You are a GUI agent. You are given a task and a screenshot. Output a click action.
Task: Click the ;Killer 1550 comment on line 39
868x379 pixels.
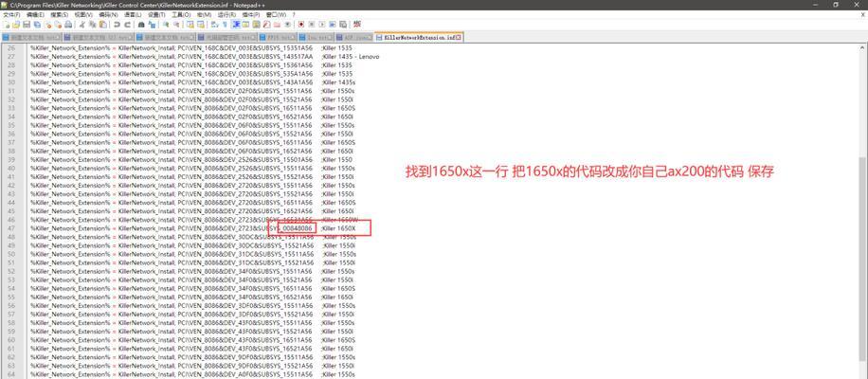coord(336,159)
